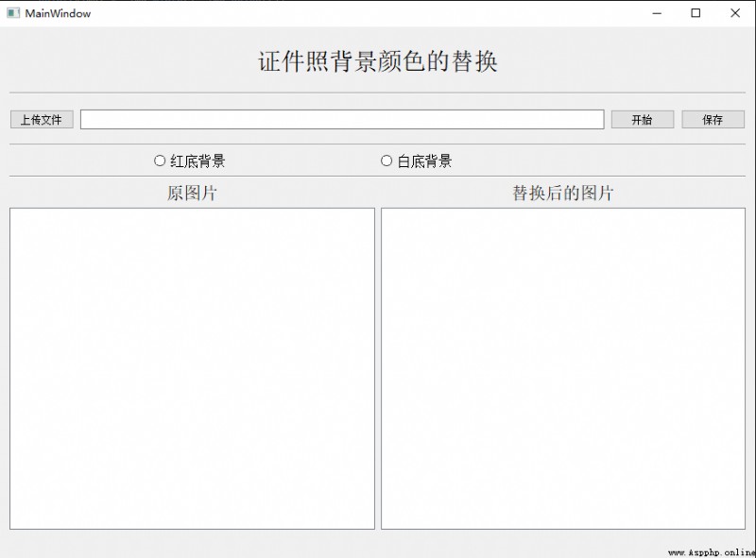Maximize the MainWindow window
This screenshot has height=558, width=756.
tap(696, 13)
